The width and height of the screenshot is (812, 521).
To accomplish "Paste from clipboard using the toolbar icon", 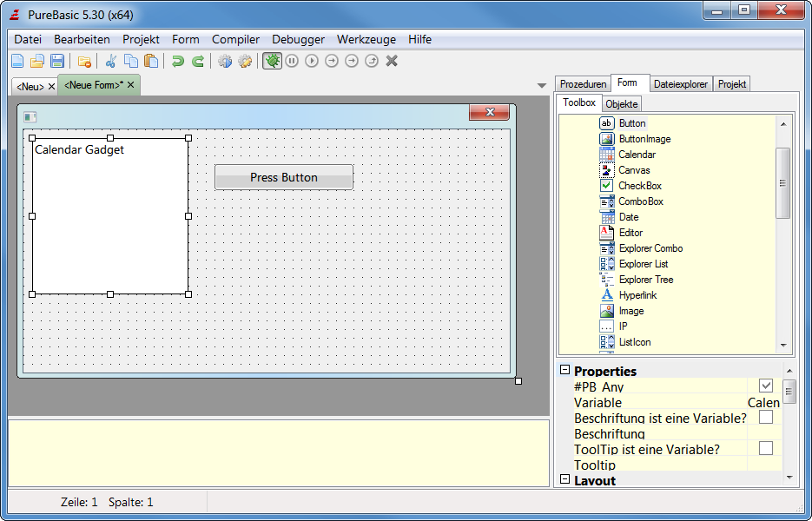I will [x=151, y=61].
